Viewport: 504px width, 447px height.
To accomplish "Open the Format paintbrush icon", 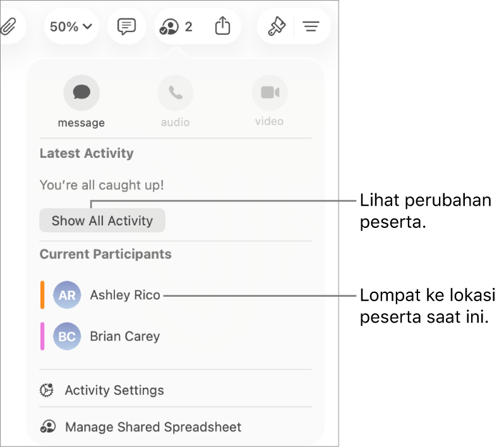I will tap(277, 27).
